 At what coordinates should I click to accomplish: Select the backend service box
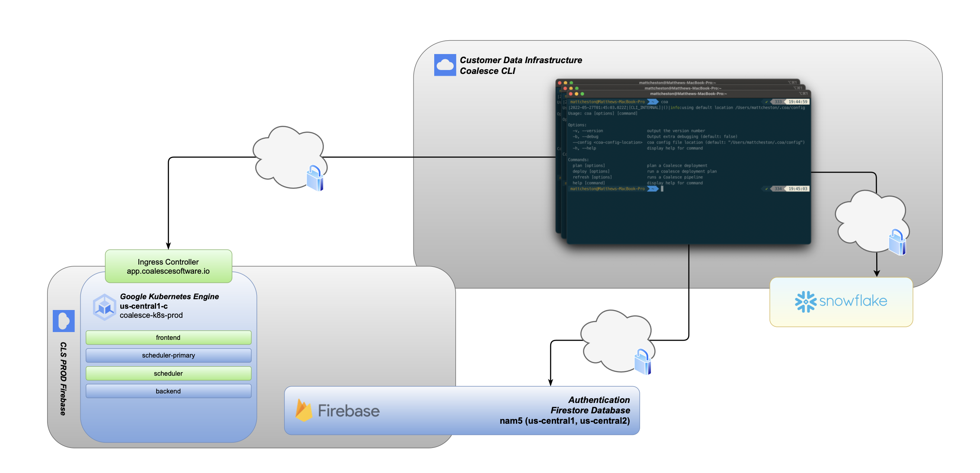pos(168,391)
